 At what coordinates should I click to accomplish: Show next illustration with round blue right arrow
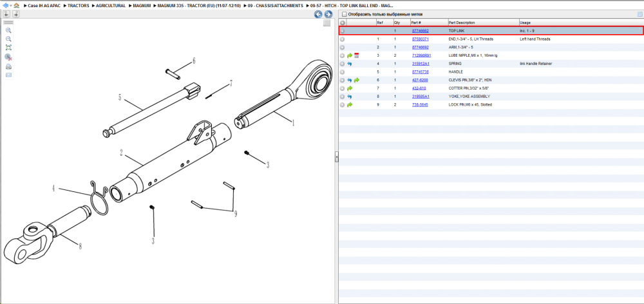pyautogui.click(x=328, y=14)
